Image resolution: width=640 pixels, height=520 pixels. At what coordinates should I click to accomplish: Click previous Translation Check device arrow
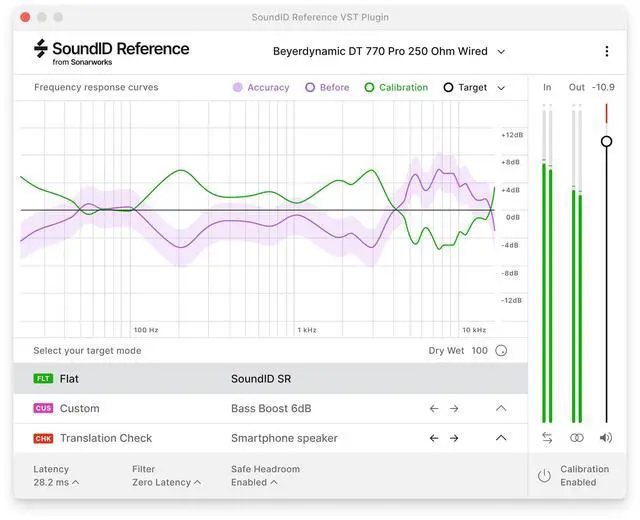[x=434, y=438]
